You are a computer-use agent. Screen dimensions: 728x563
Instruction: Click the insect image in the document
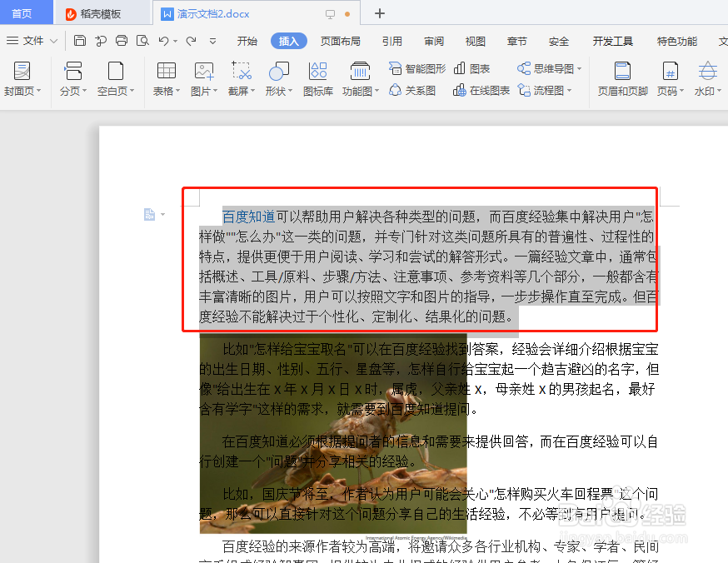pos(333,434)
